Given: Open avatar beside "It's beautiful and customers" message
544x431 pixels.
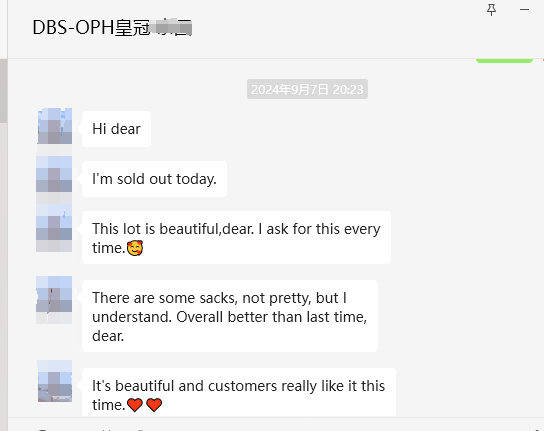Looking at the screenshot, I should [55, 381].
